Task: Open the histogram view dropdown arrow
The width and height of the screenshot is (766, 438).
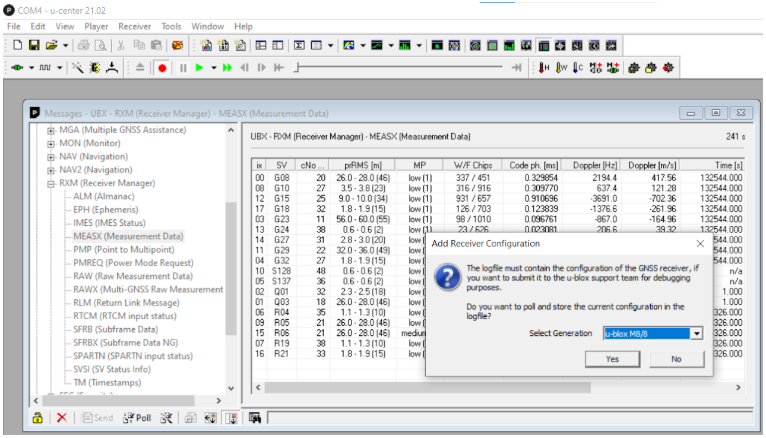Action: tap(419, 45)
